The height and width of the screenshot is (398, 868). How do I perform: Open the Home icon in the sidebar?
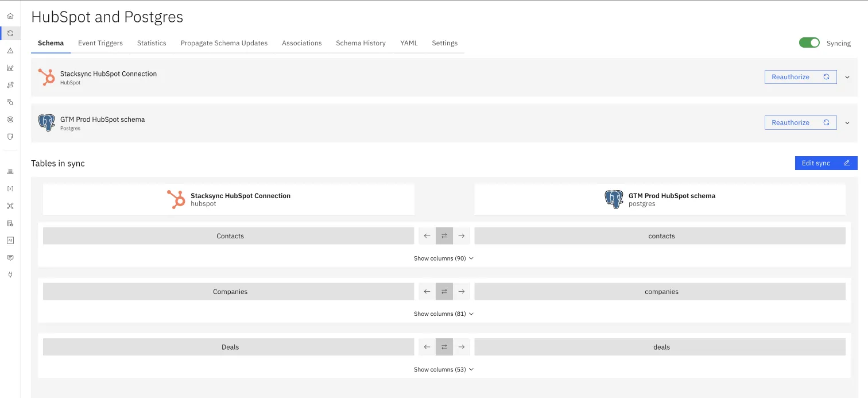[10, 16]
